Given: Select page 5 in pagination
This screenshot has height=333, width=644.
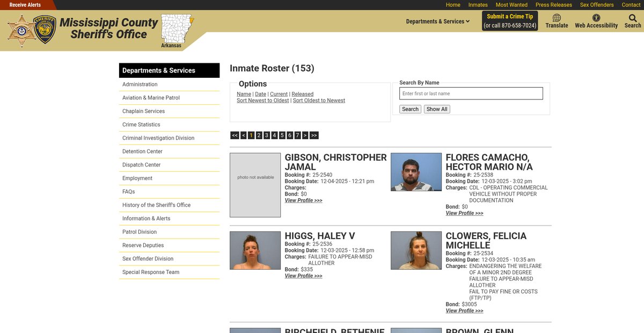Looking at the screenshot, I should (x=282, y=135).
